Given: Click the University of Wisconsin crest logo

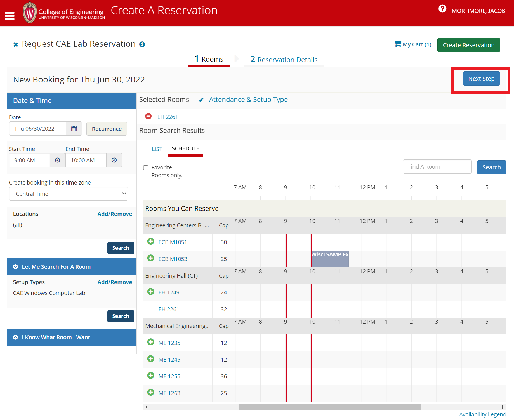Looking at the screenshot, I should [30, 13].
